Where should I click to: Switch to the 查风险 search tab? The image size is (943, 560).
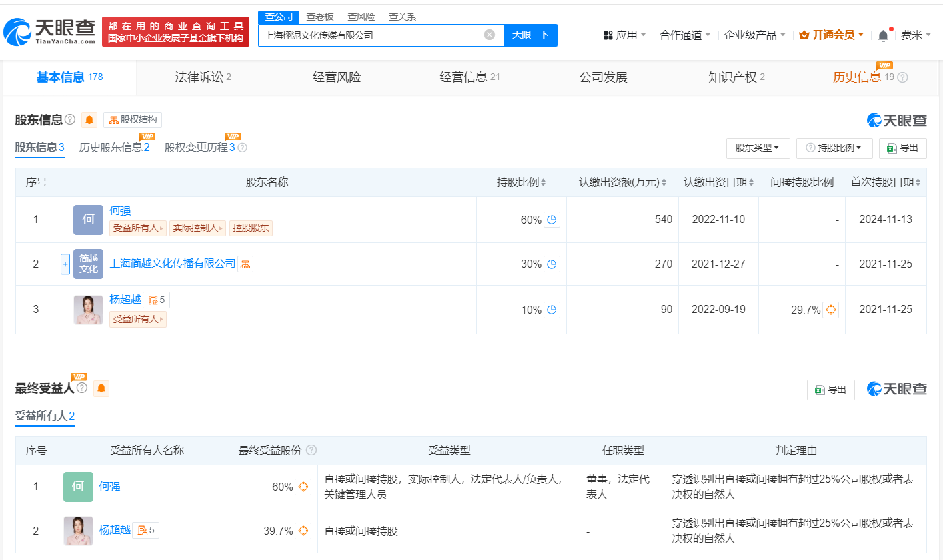pyautogui.click(x=361, y=17)
